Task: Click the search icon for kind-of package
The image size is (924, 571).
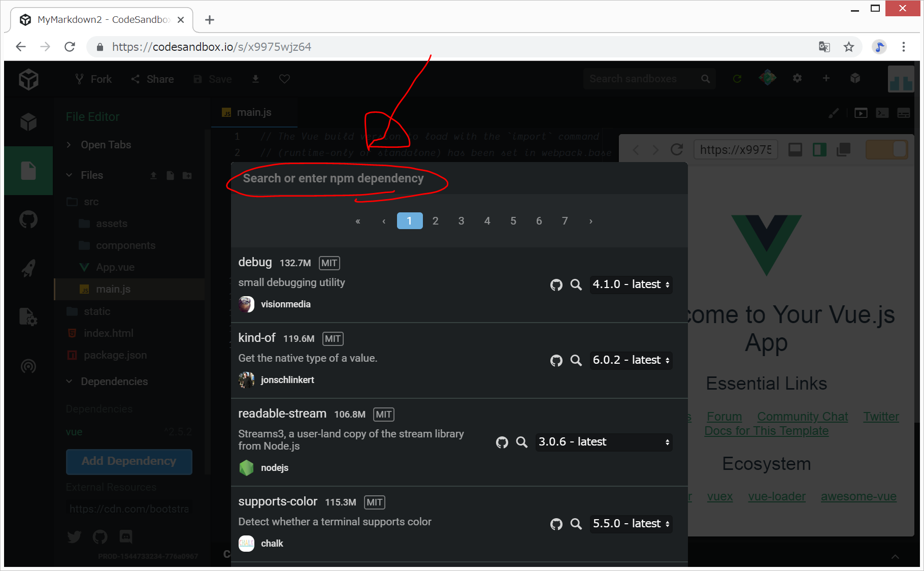Action: pos(576,361)
